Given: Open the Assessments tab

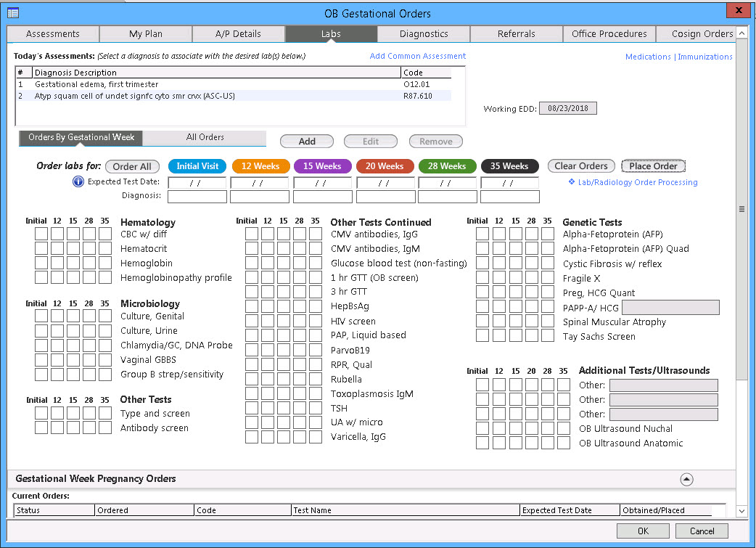Looking at the screenshot, I should [x=53, y=34].
